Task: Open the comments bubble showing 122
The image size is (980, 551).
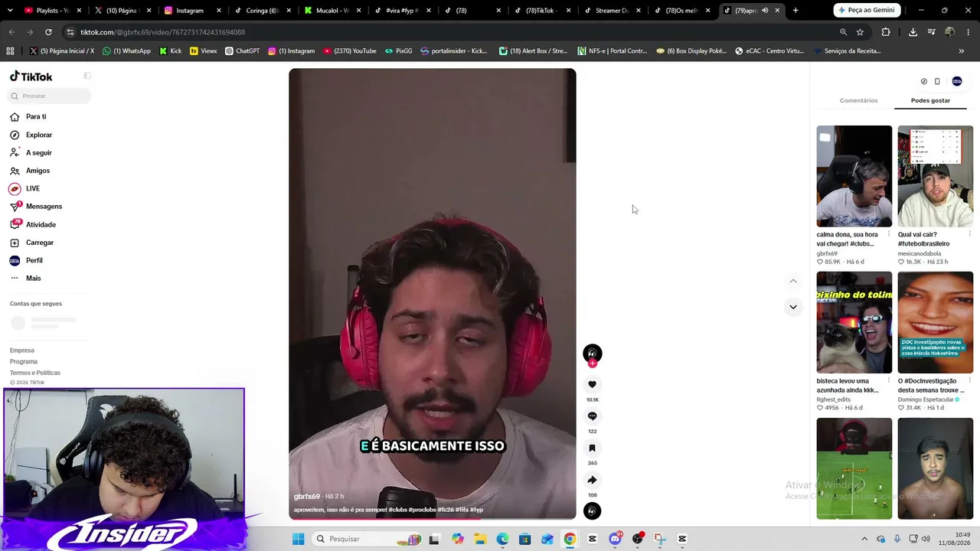Action: click(592, 416)
